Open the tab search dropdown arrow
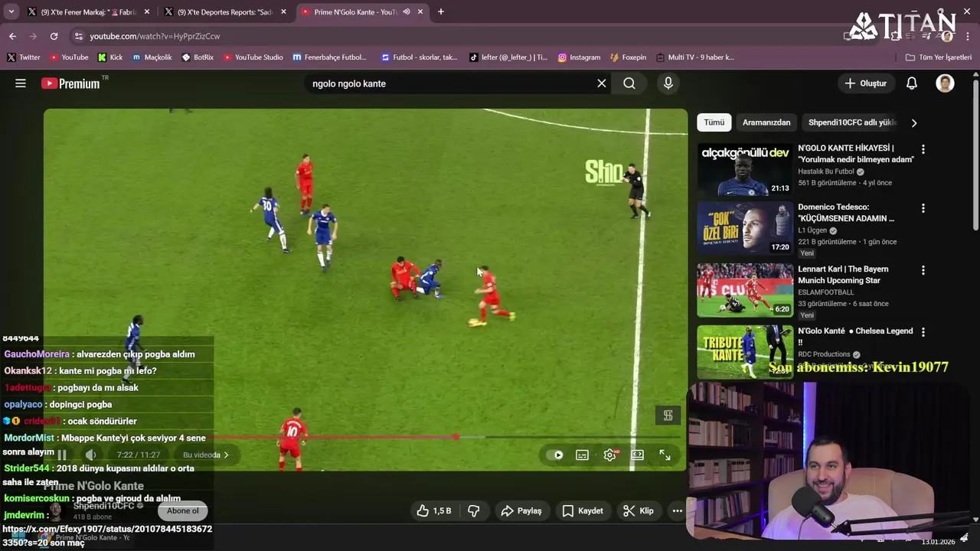This screenshot has width=980, height=551. point(11,11)
